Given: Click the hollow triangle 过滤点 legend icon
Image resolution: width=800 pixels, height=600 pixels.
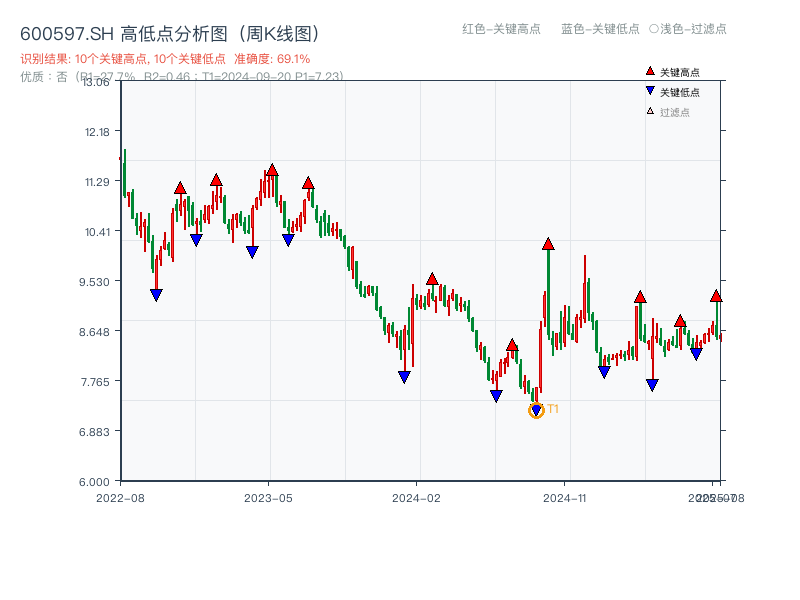Looking at the screenshot, I should click(650, 111).
